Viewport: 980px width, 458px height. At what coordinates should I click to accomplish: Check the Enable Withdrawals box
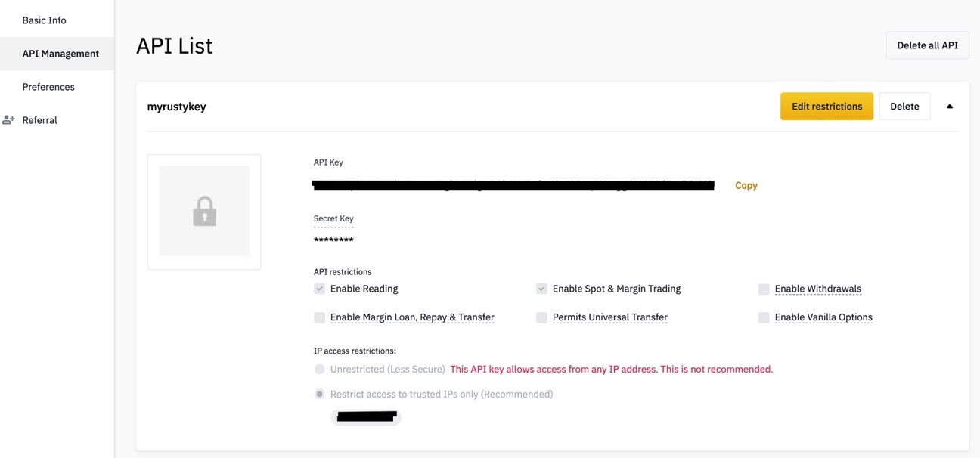click(764, 289)
